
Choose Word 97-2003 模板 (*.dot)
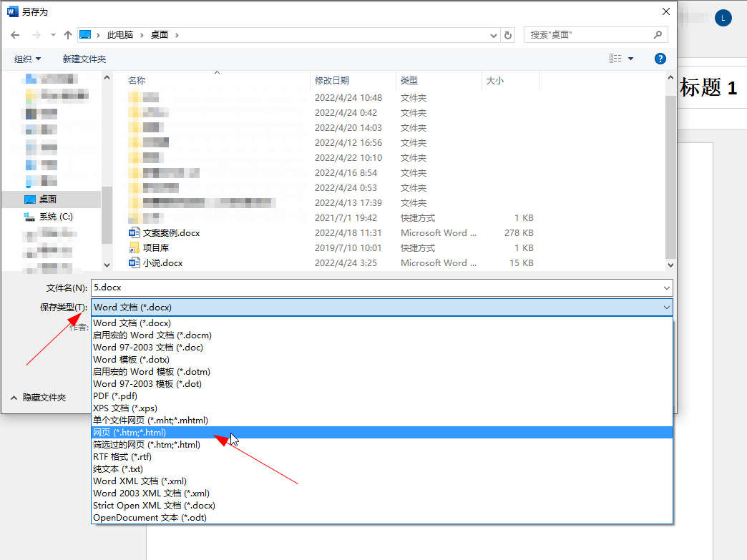click(382, 384)
